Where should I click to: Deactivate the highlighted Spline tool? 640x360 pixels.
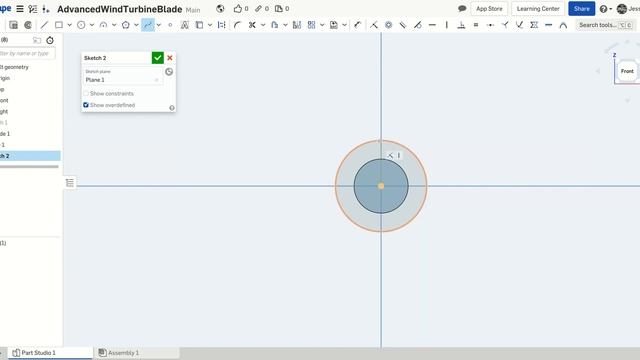148,25
